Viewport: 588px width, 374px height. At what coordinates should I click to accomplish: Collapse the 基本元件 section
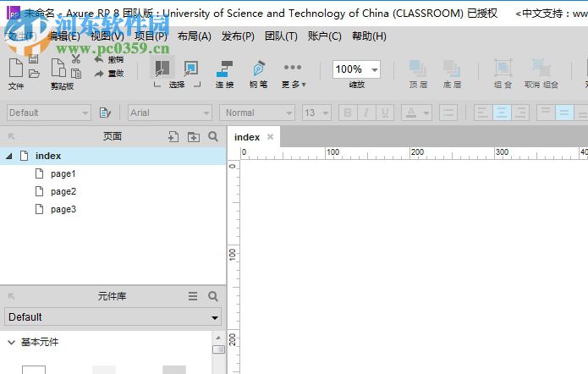pyautogui.click(x=12, y=342)
